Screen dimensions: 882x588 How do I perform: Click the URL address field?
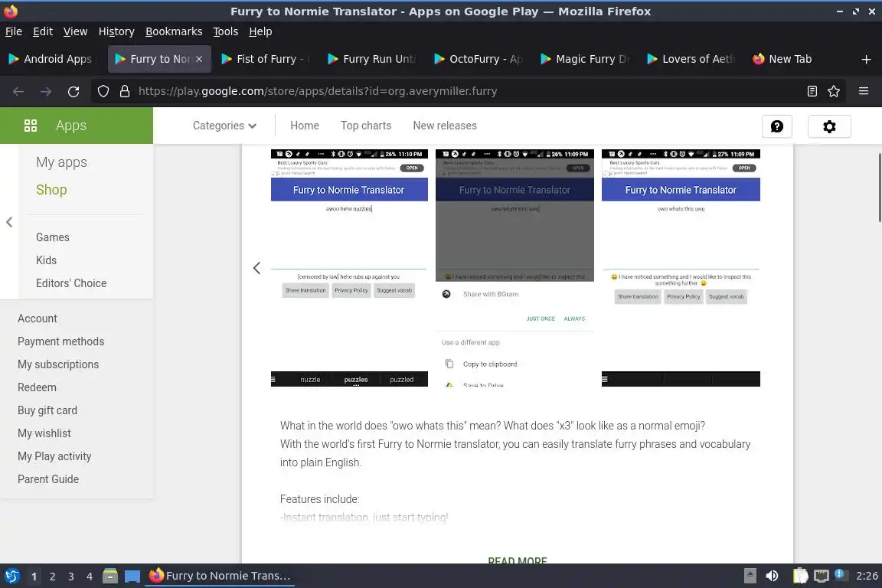pos(467,91)
